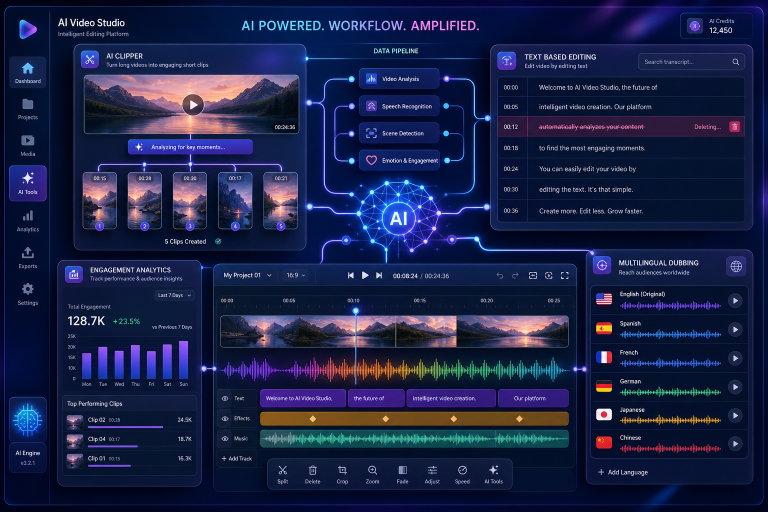Go to Analytics in the sidebar
Screen dimensions: 768x512
point(28,221)
